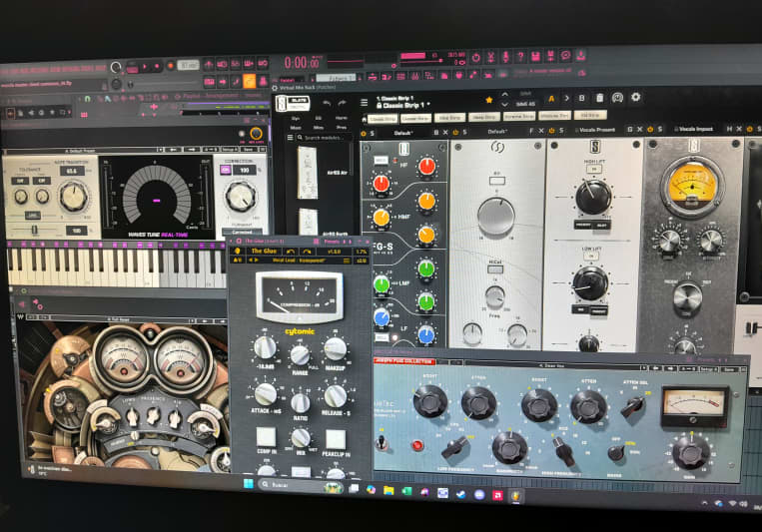This screenshot has width=762, height=532.
Task: Select the fourth tab in the Virtual Mix Rack tab row
Action: [x=484, y=117]
